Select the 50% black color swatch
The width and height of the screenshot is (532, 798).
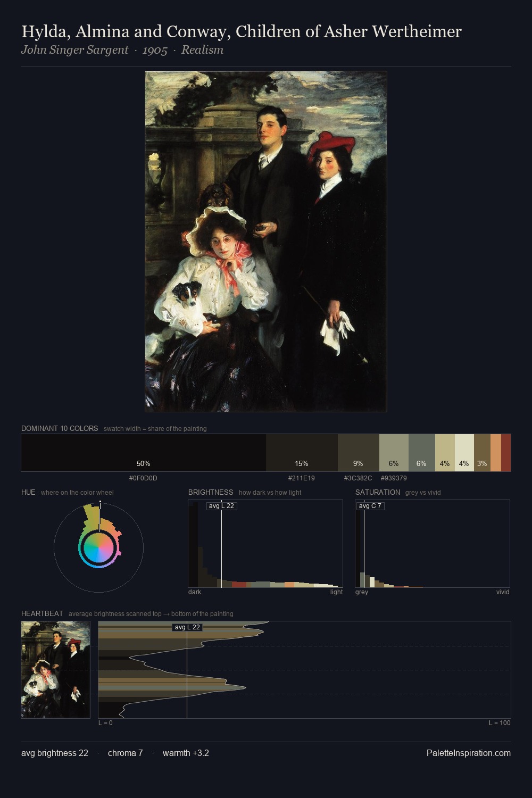point(144,453)
